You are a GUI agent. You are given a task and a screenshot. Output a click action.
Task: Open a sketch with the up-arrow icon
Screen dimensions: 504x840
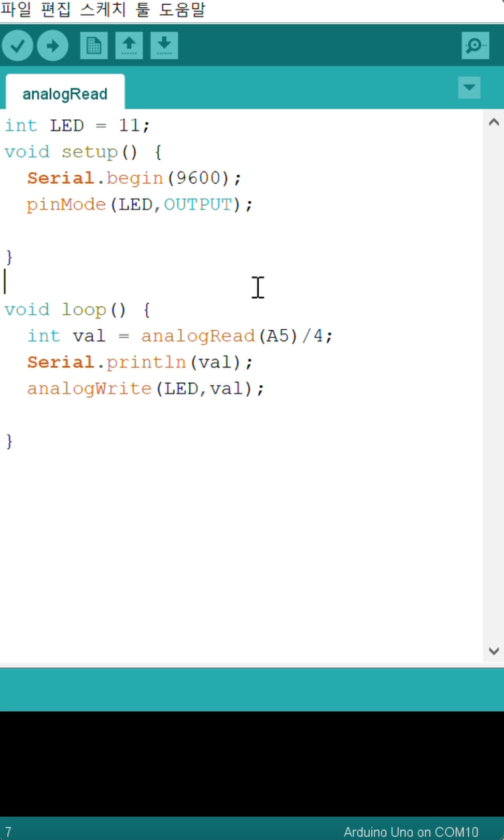coord(129,46)
